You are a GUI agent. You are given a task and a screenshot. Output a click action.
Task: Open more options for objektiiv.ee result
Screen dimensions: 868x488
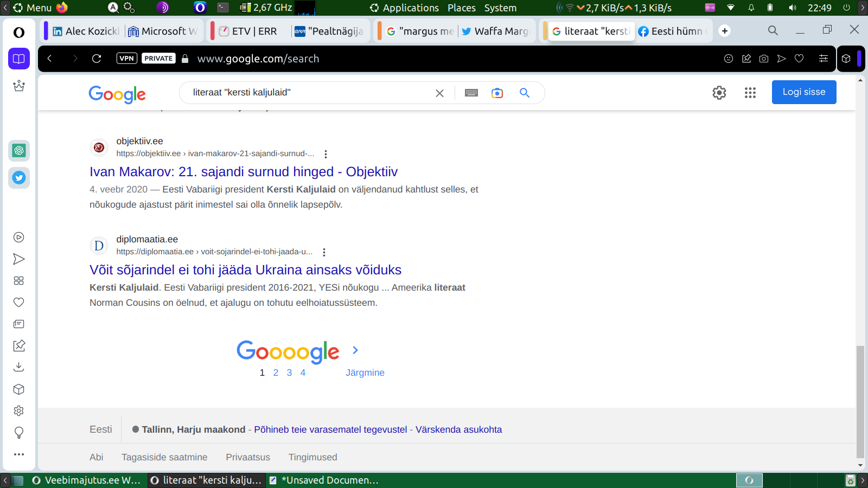(x=325, y=154)
